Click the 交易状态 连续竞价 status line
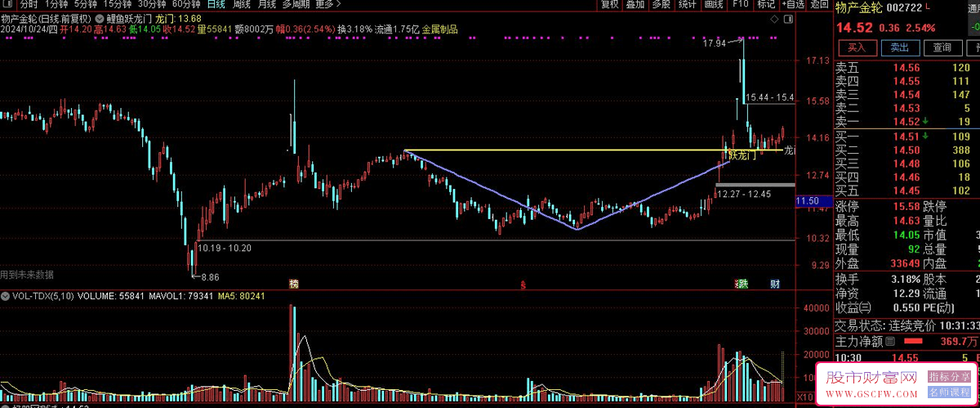This screenshot has height=408, width=980. pyautogui.click(x=906, y=325)
